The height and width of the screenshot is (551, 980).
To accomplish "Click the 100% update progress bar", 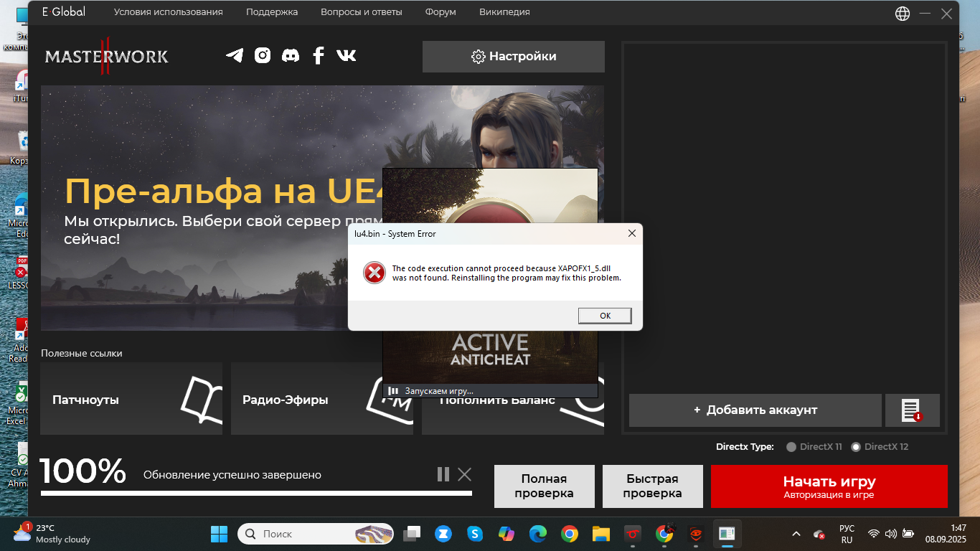I will click(257, 494).
